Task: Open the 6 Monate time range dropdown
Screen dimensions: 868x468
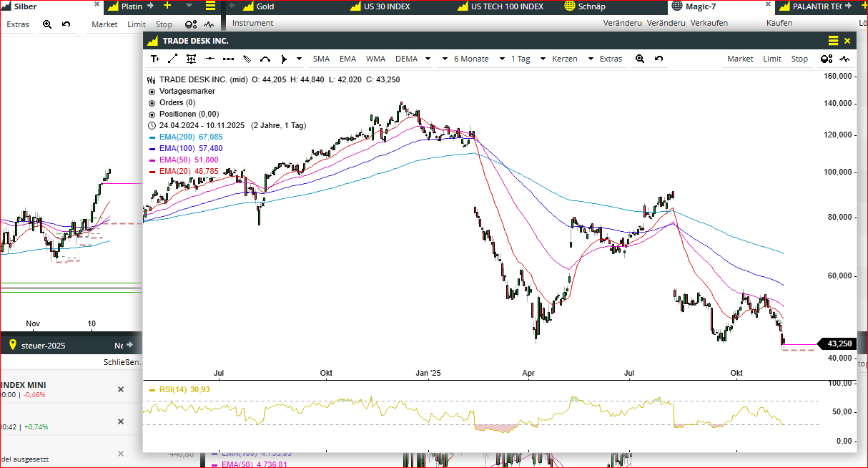Action: (x=470, y=59)
